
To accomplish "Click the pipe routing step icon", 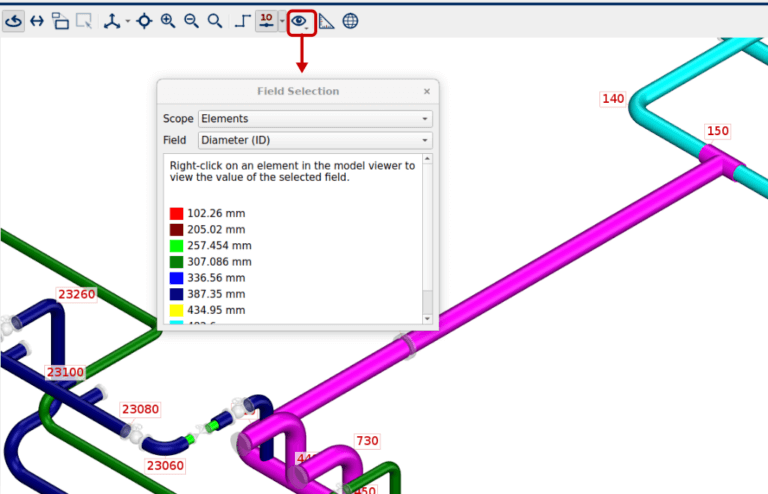I will [242, 21].
